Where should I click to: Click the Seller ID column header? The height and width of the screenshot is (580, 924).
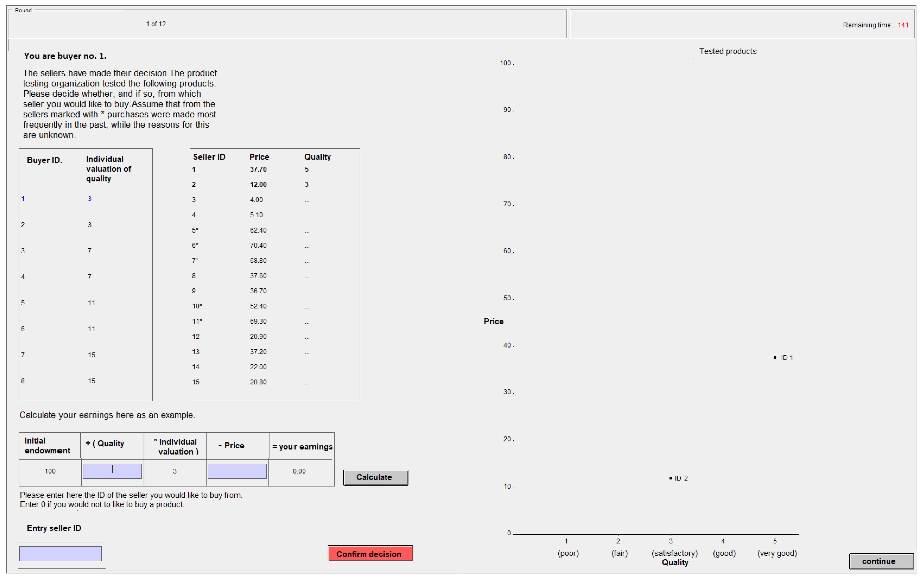(209, 157)
